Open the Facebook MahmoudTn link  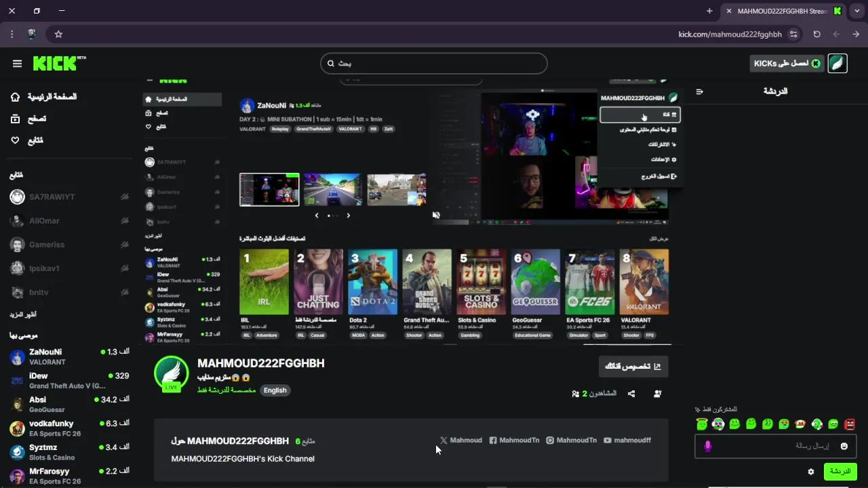(x=514, y=441)
